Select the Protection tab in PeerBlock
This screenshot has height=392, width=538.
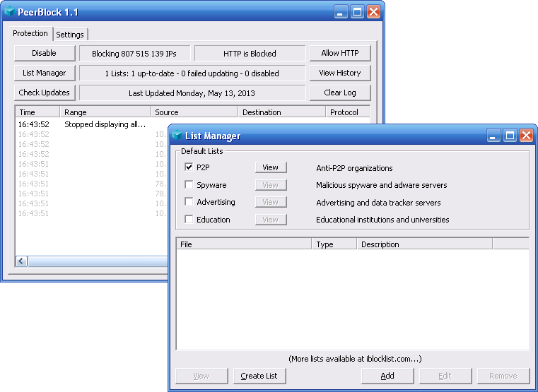coord(30,34)
